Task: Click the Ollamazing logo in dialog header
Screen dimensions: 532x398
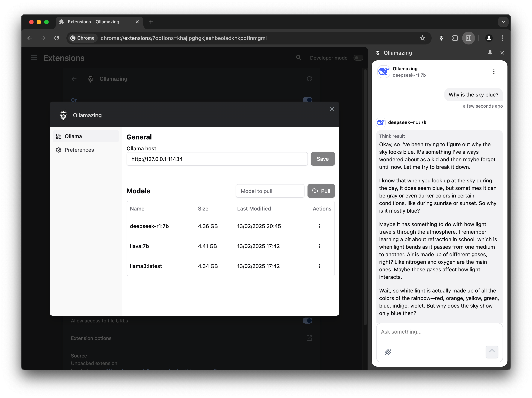Action: pyautogui.click(x=63, y=115)
